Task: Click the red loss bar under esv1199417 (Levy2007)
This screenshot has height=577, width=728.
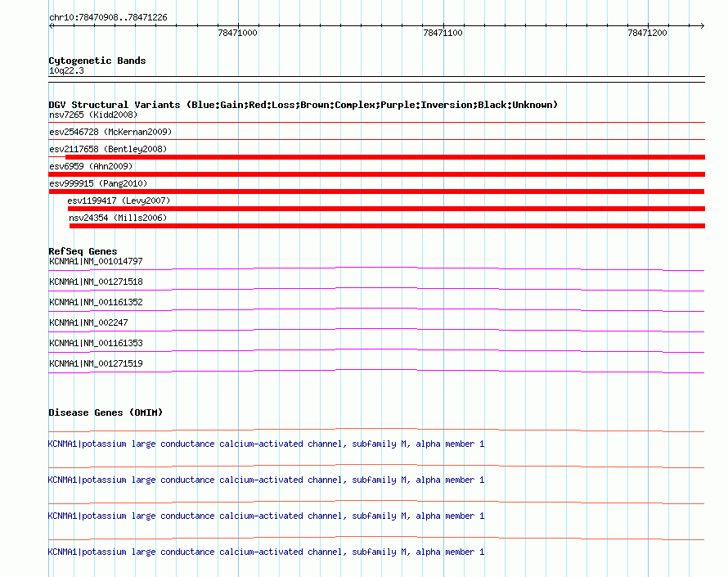Action: (386, 209)
